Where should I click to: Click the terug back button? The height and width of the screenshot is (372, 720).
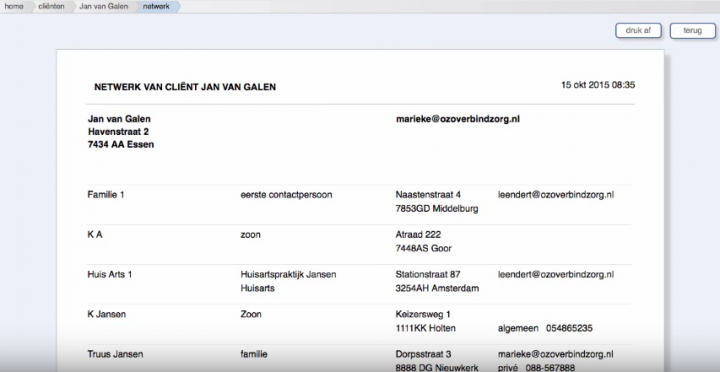click(x=692, y=31)
